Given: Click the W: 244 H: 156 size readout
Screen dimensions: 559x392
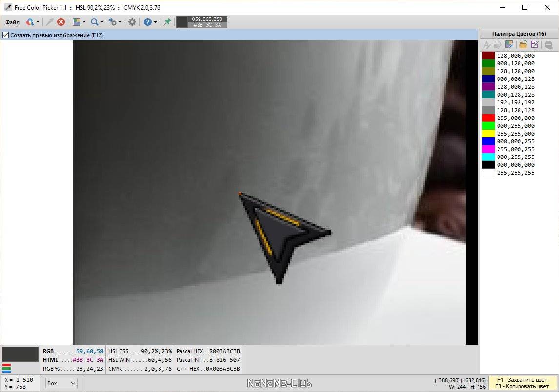Looking at the screenshot, I should pos(467,387).
